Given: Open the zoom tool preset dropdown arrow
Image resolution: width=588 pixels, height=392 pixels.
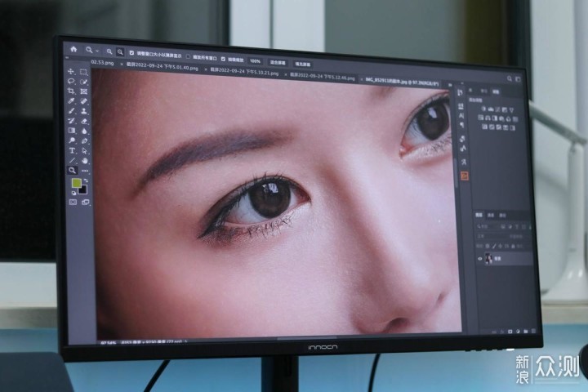Looking at the screenshot, I should 97,51.
